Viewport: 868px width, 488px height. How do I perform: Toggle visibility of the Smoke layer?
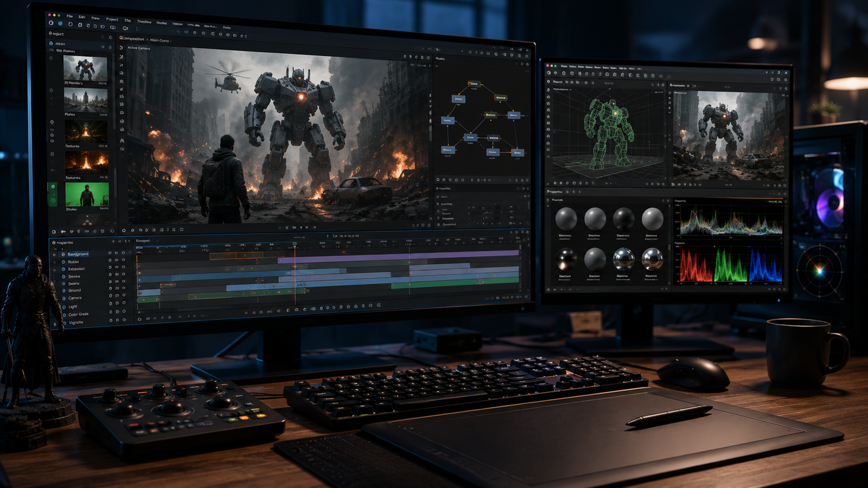[x=64, y=277]
